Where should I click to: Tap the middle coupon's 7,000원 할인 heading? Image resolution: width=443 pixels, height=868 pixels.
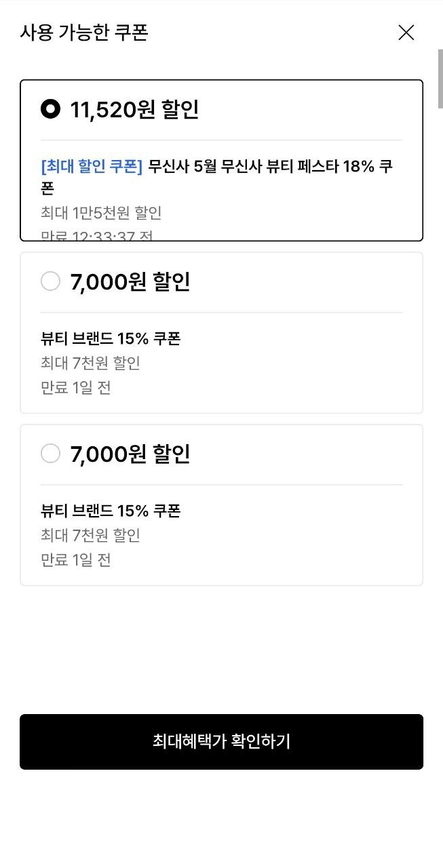pos(130,282)
